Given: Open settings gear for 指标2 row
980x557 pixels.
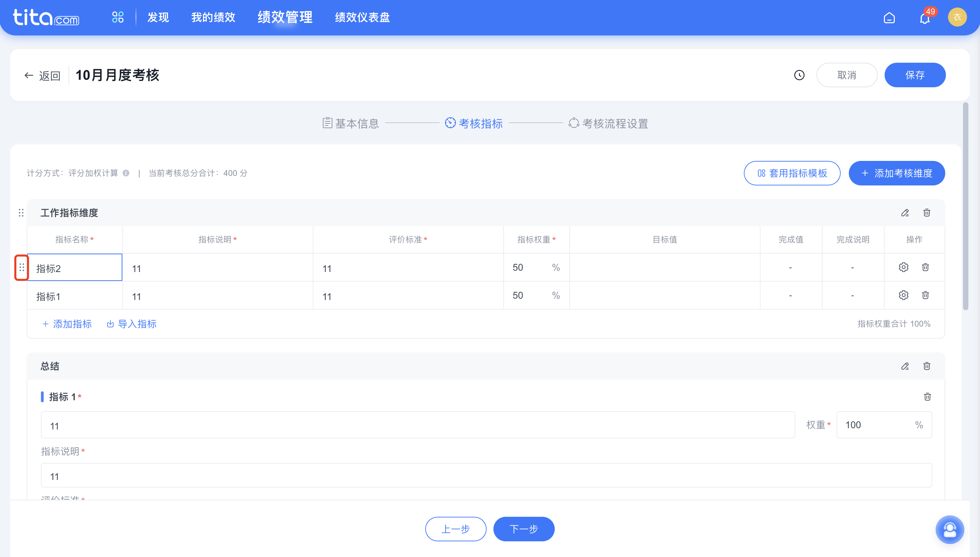Looking at the screenshot, I should tap(903, 267).
